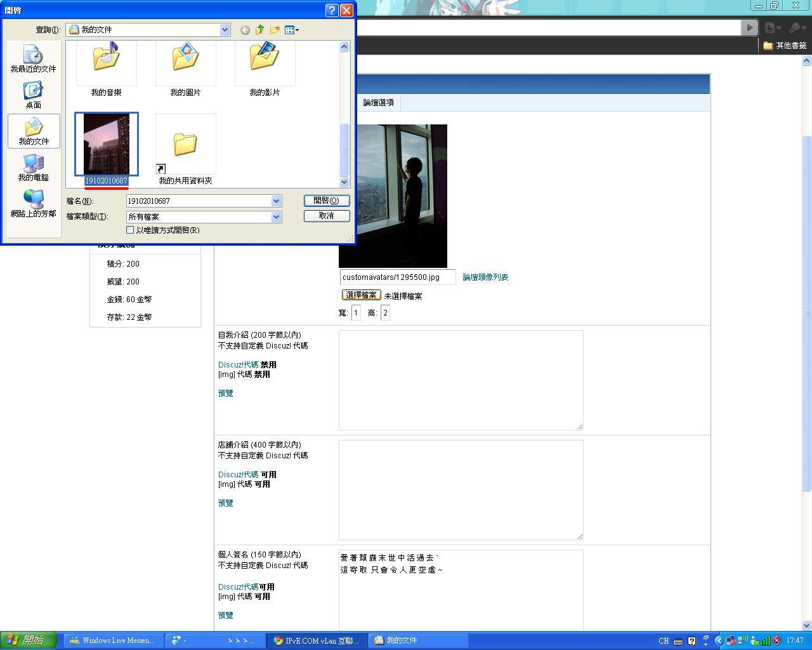812x650 pixels.
Task: Click 預覽 link under 自我介紹
Action: pos(226,394)
